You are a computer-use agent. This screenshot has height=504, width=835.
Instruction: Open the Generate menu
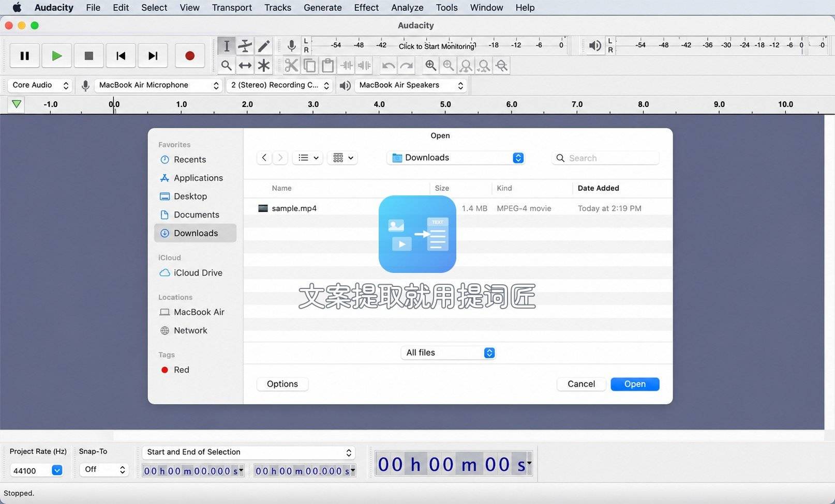[x=322, y=7]
